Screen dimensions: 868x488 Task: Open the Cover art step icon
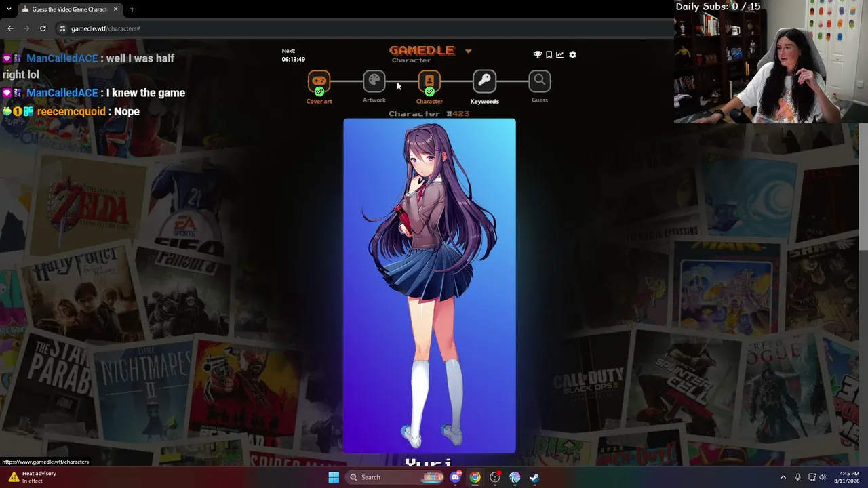(x=319, y=81)
